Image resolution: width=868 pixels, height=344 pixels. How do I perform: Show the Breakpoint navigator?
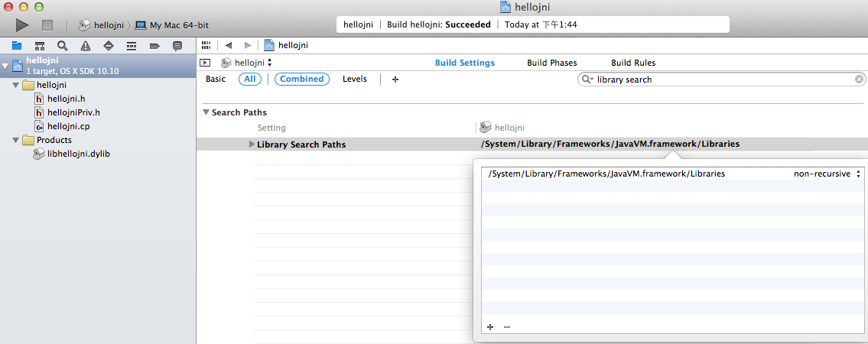click(x=154, y=46)
